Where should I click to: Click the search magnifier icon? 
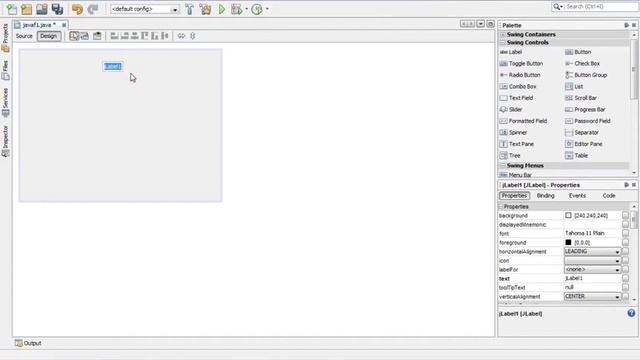pos(557,7)
